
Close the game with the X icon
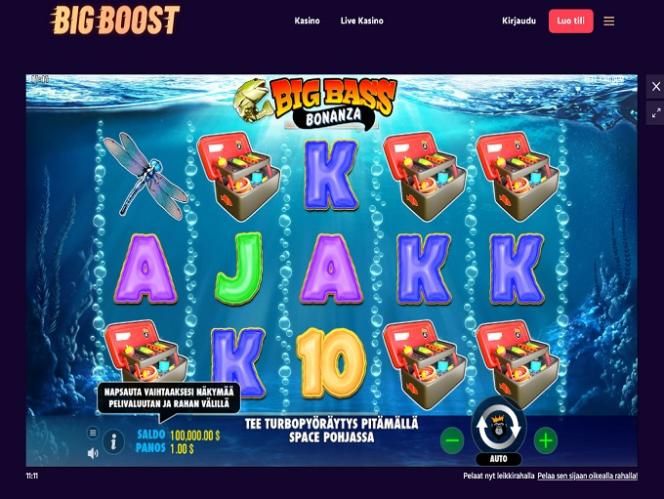656,86
